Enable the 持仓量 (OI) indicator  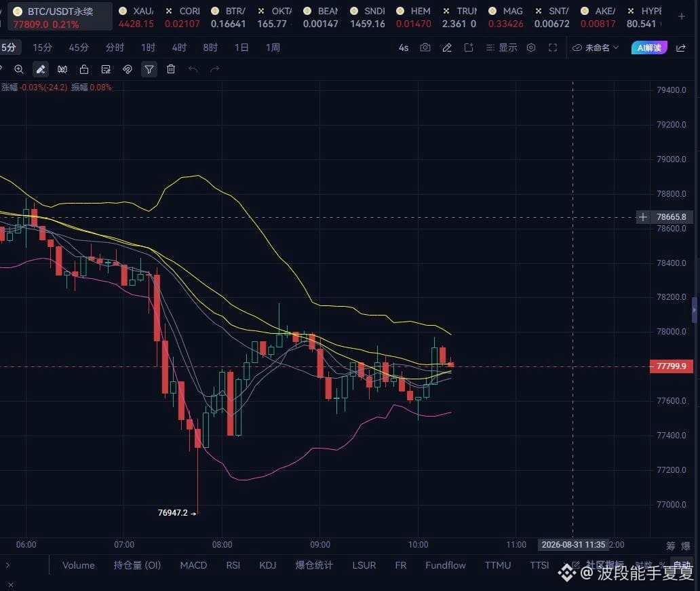pyautogui.click(x=137, y=565)
